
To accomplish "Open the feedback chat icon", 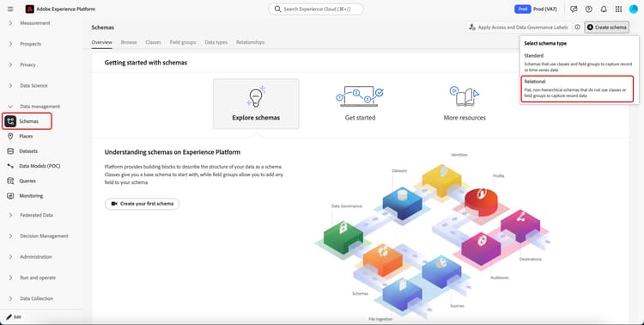I will [574, 9].
